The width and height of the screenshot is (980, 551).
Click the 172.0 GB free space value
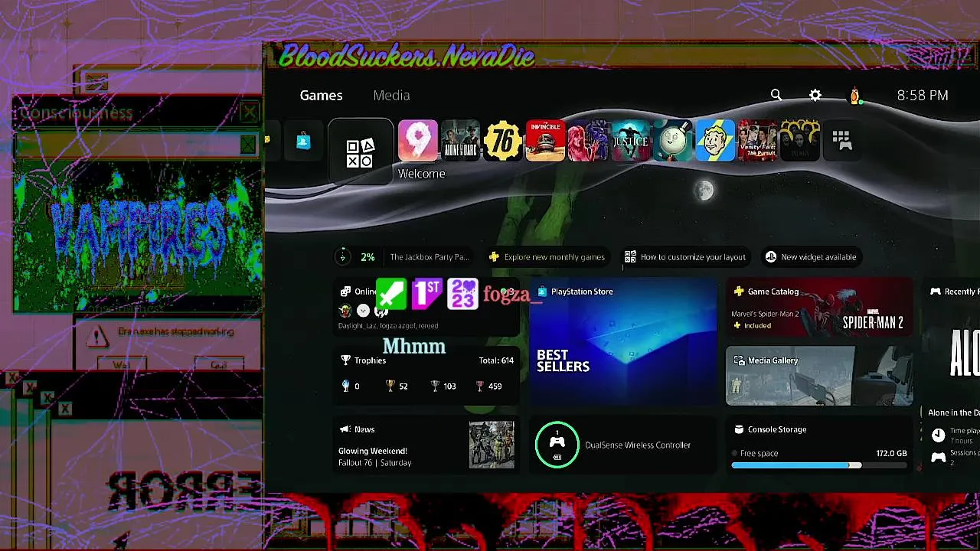pyautogui.click(x=891, y=453)
